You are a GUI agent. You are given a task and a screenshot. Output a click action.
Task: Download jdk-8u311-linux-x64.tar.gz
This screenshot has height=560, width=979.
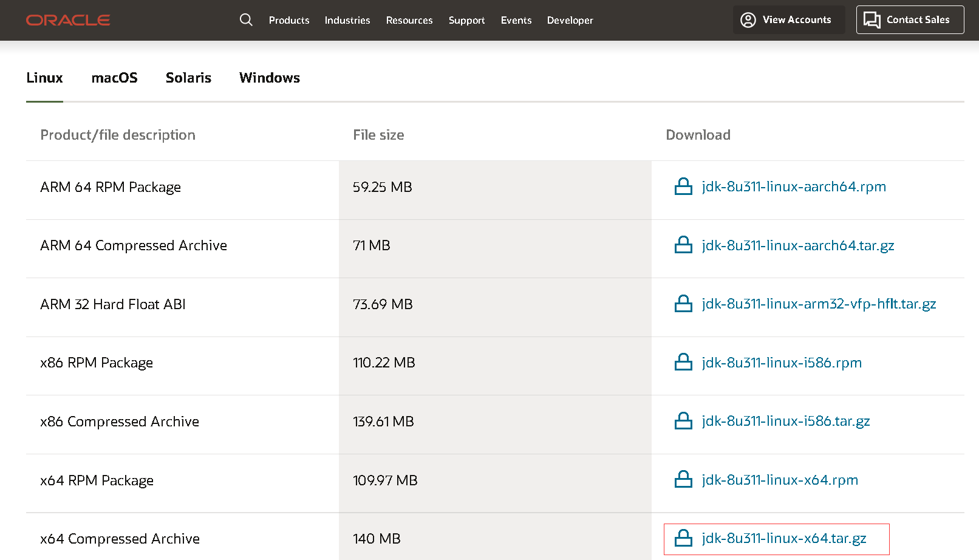[784, 538]
